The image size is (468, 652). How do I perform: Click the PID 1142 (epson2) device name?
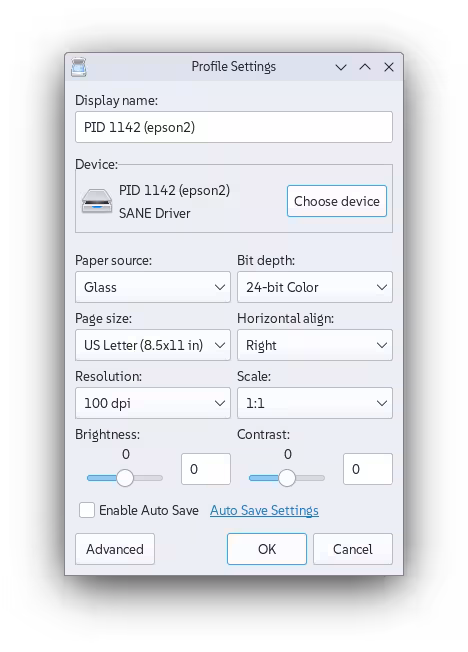(174, 190)
